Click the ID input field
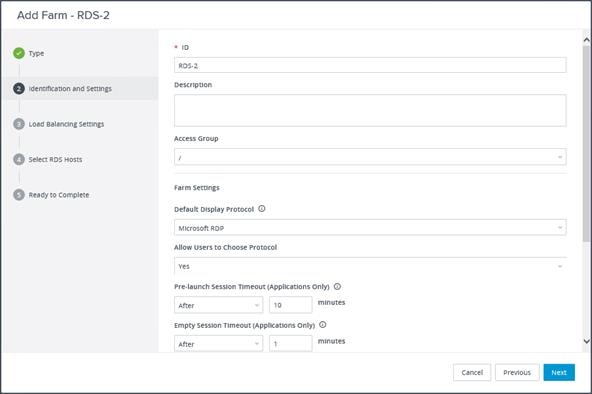This screenshot has width=592, height=394. (370, 65)
